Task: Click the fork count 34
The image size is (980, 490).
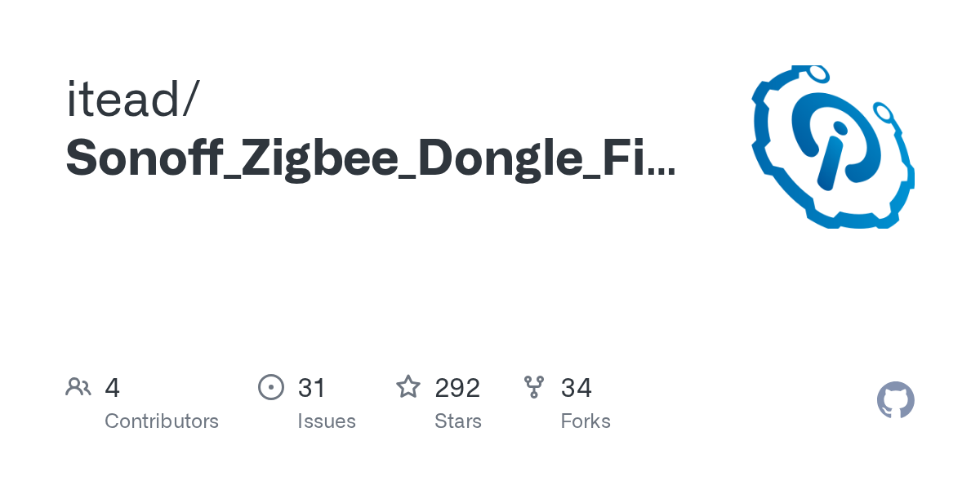Action: (x=577, y=388)
